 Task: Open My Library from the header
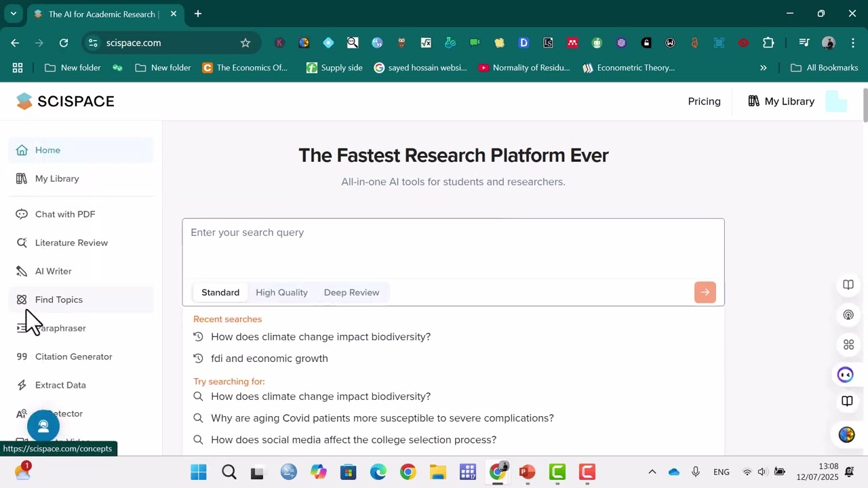(781, 101)
